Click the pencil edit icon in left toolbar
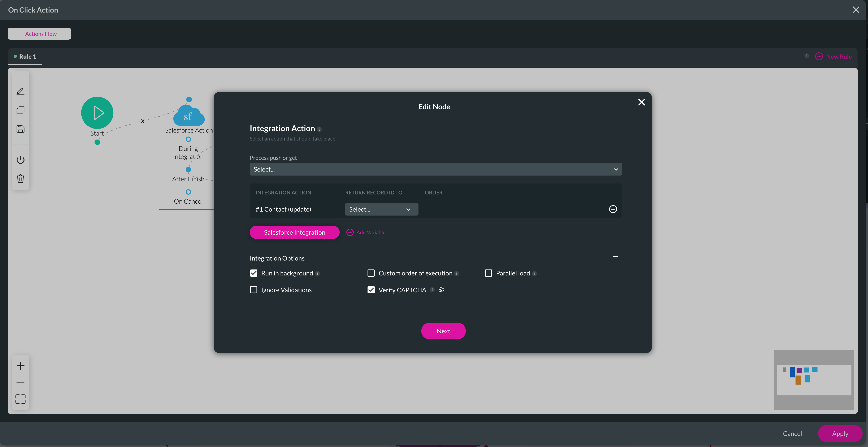Image resolution: width=868 pixels, height=447 pixels. point(20,91)
